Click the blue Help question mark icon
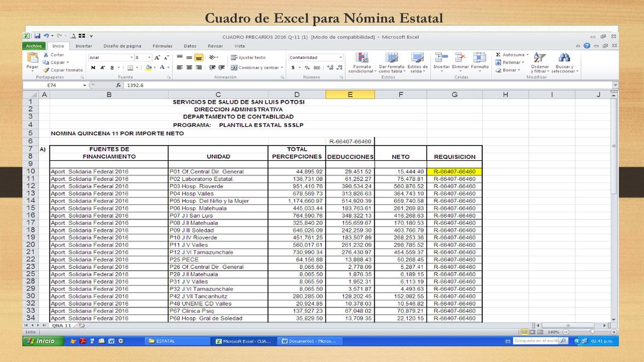This screenshot has height=362, width=644. click(587, 46)
